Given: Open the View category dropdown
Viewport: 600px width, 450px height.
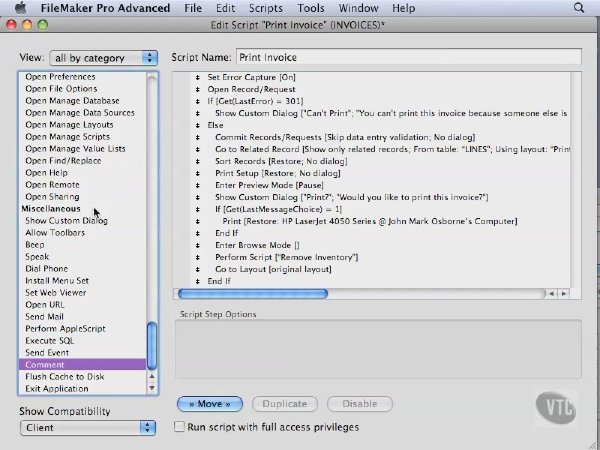Looking at the screenshot, I should tap(103, 58).
